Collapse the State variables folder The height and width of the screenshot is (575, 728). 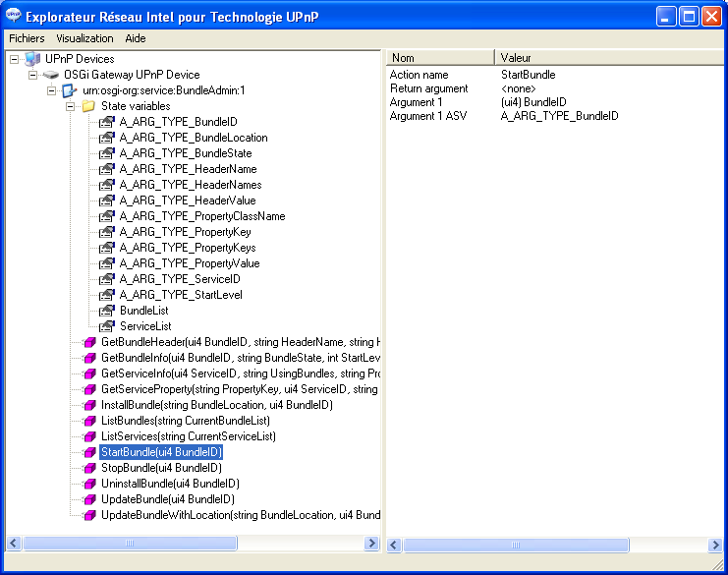tap(71, 106)
